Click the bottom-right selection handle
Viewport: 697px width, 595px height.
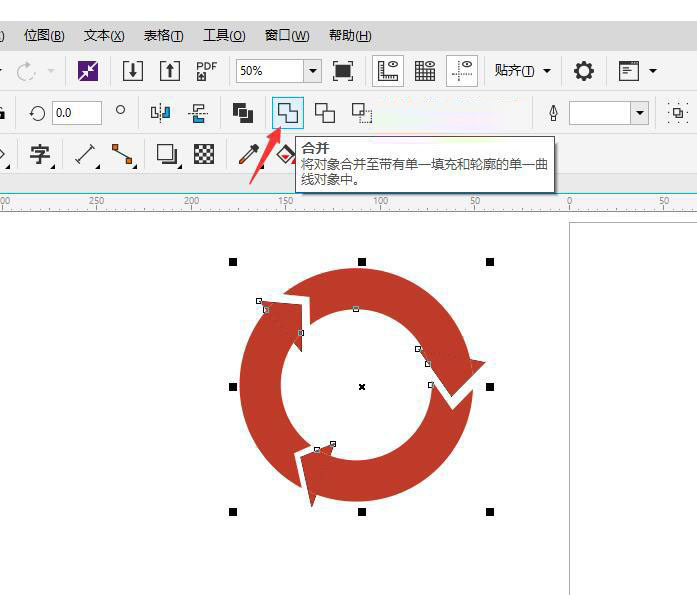tap(490, 512)
